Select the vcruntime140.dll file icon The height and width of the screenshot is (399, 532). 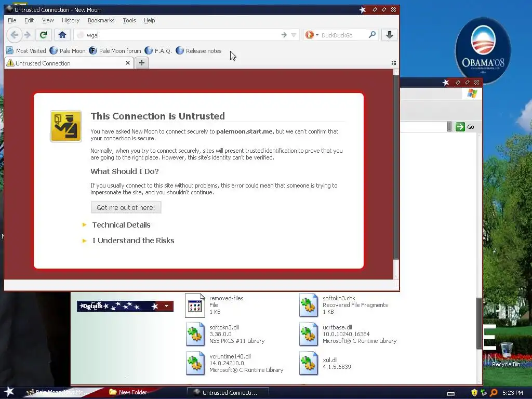click(195, 363)
